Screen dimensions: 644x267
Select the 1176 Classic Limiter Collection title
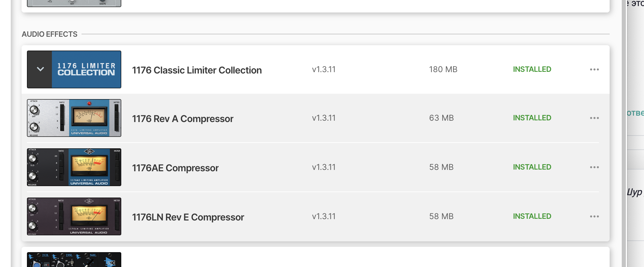197,70
